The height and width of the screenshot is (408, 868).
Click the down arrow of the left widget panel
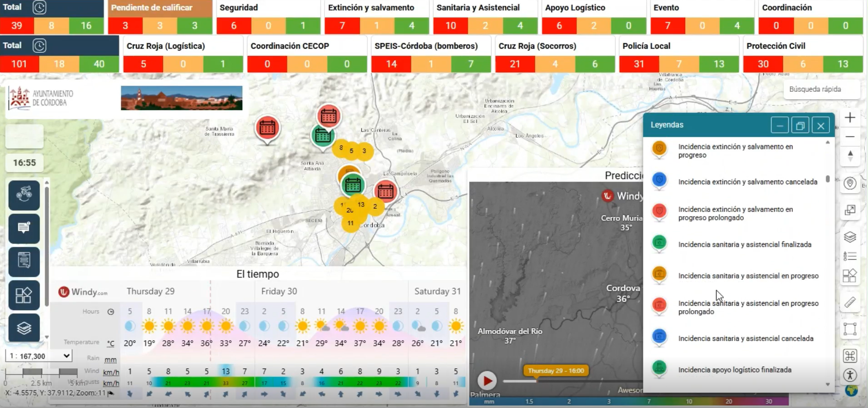coord(47,337)
